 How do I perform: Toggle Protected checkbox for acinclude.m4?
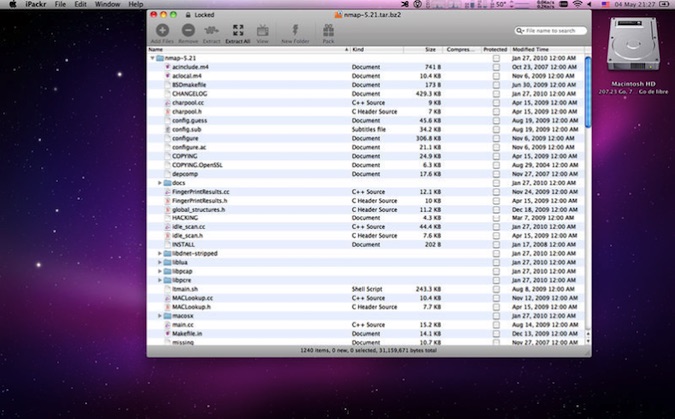coord(496,67)
